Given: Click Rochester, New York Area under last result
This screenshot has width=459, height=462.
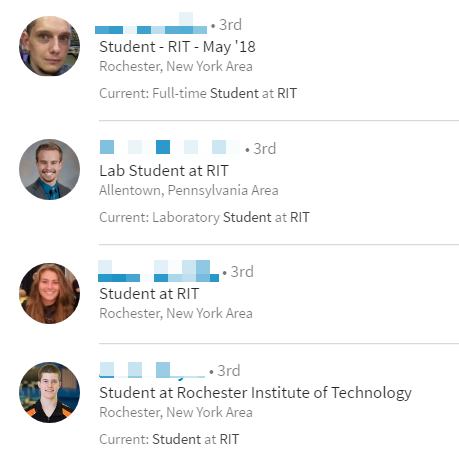Looking at the screenshot, I should click(x=176, y=412).
